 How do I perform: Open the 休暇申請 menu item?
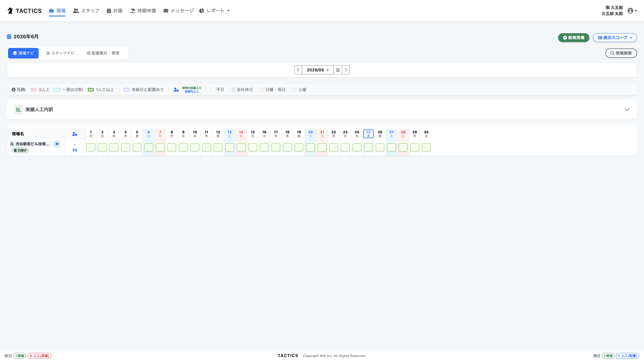tap(143, 11)
